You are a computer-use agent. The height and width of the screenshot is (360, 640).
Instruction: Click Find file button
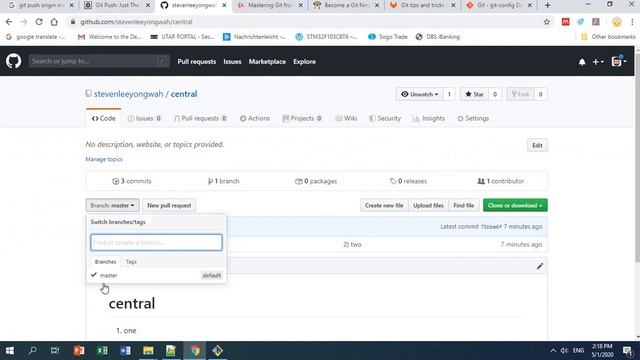pyautogui.click(x=464, y=205)
